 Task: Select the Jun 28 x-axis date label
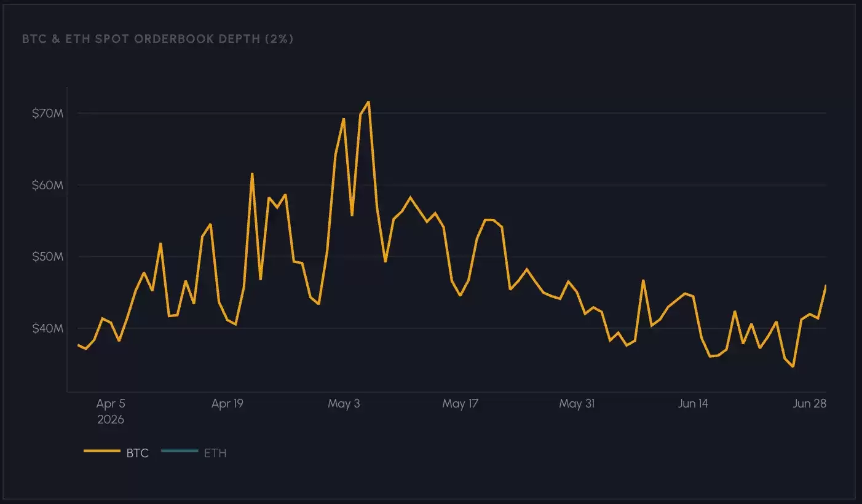(809, 404)
